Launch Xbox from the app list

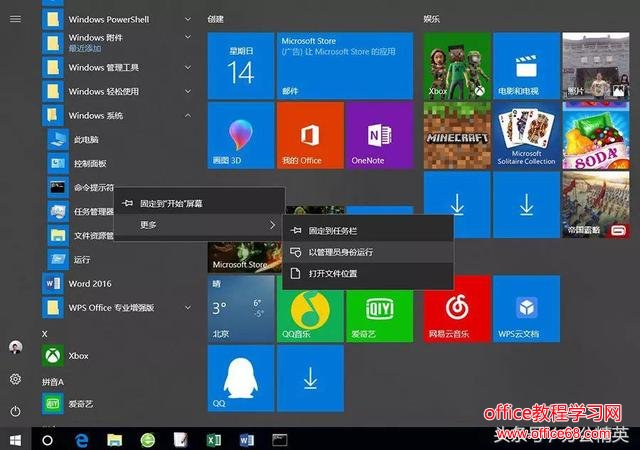coord(78,356)
